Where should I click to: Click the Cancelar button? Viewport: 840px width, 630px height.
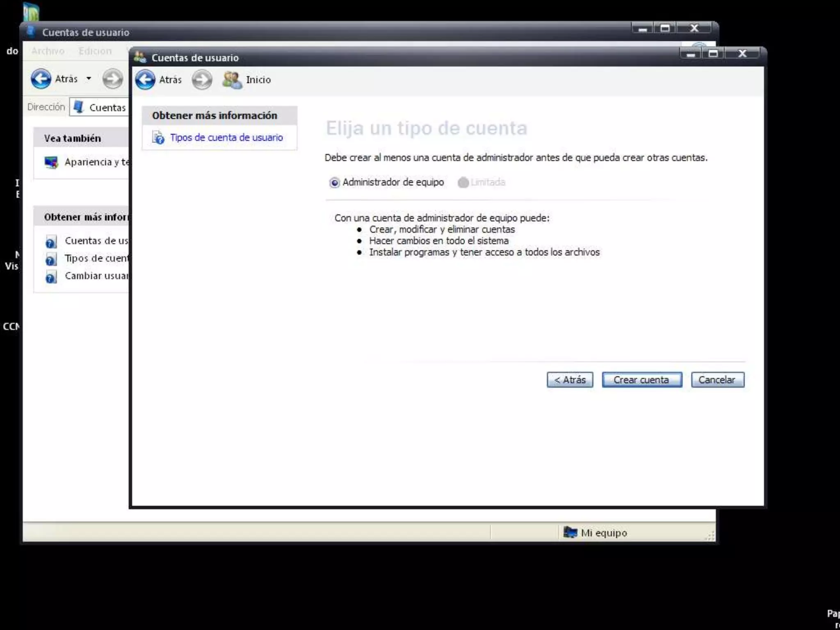tap(717, 380)
